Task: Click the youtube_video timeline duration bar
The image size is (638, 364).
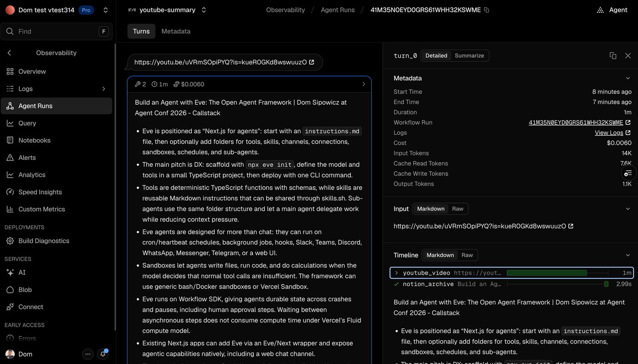Action: tap(547, 273)
